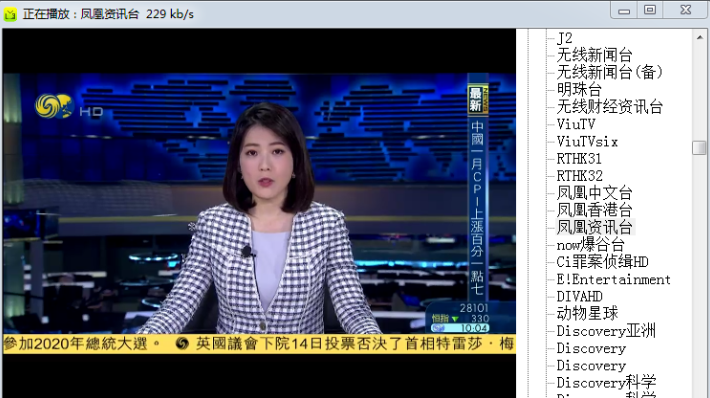Maximize the player window
This screenshot has width=710, height=398.
650,10
